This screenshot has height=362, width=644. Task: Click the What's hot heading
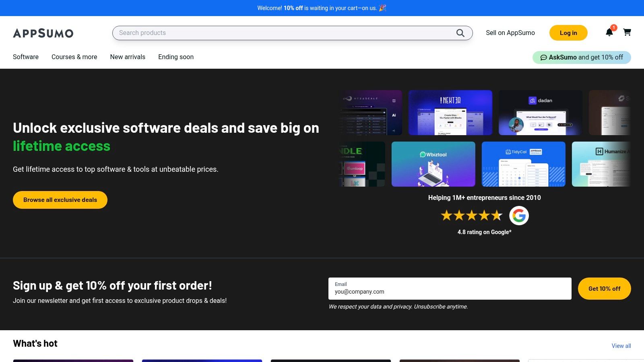point(35,343)
